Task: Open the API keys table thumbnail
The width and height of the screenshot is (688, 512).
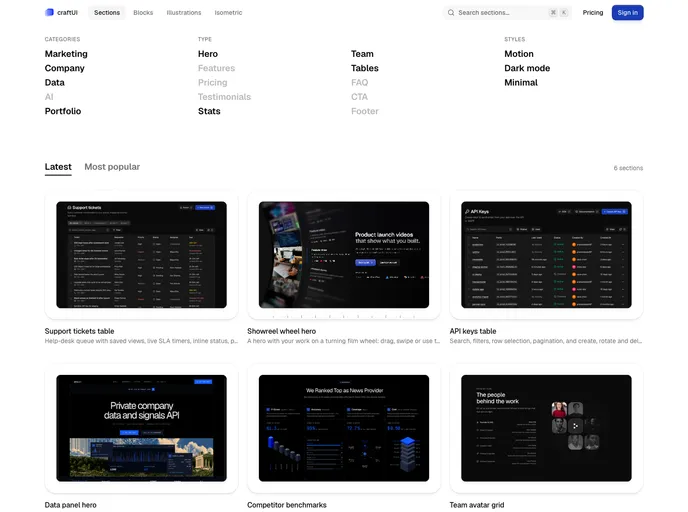Action: click(x=546, y=255)
